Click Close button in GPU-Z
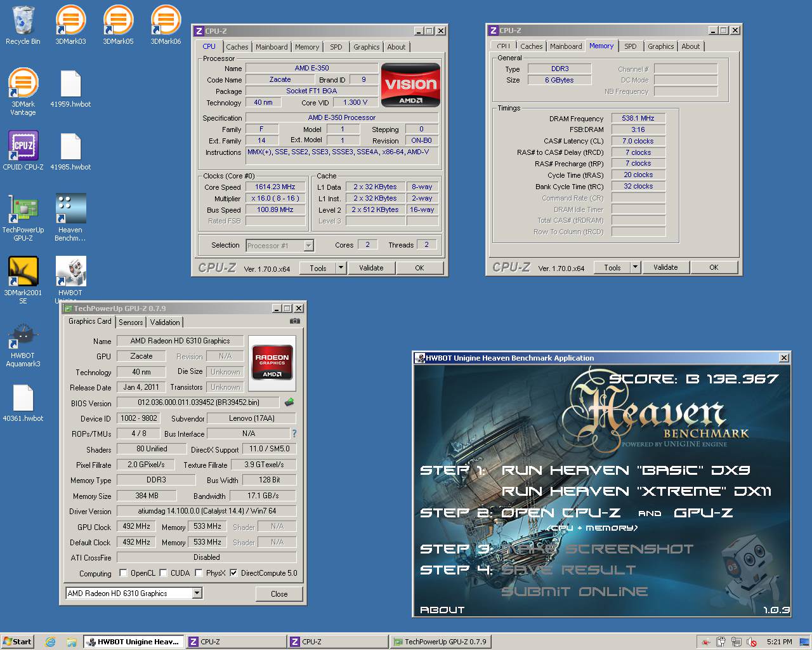812x650 pixels. (279, 594)
